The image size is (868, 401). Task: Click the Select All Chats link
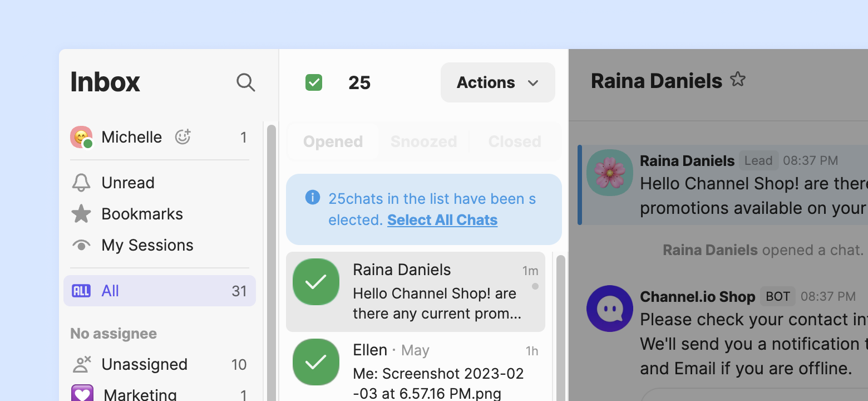coord(442,220)
